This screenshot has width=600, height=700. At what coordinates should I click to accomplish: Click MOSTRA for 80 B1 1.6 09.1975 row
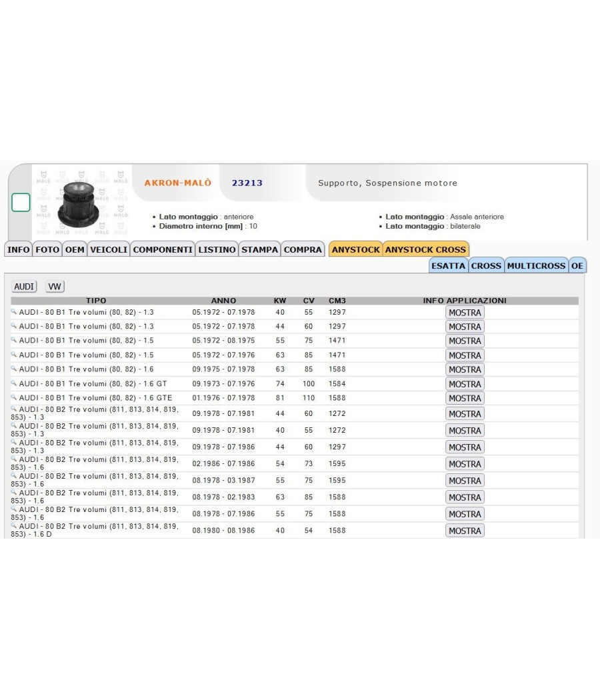pyautogui.click(x=465, y=369)
